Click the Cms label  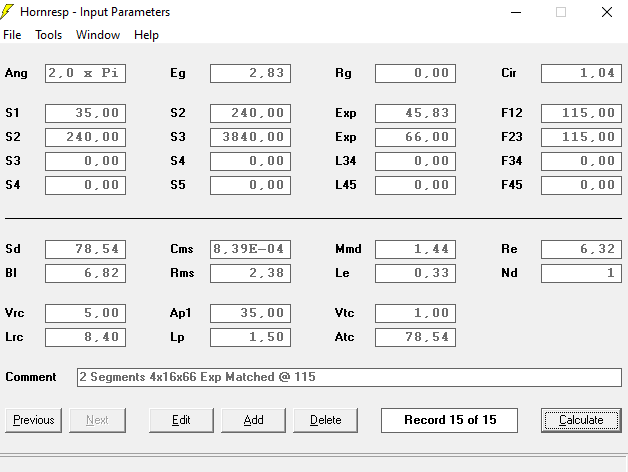(182, 249)
